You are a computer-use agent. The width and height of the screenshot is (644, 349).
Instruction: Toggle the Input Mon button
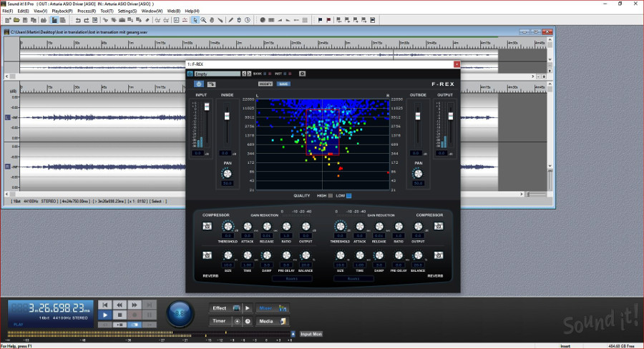pyautogui.click(x=311, y=334)
